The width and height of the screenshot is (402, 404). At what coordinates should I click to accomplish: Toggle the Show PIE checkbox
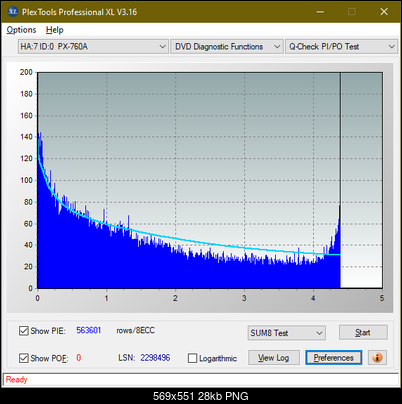(x=24, y=331)
